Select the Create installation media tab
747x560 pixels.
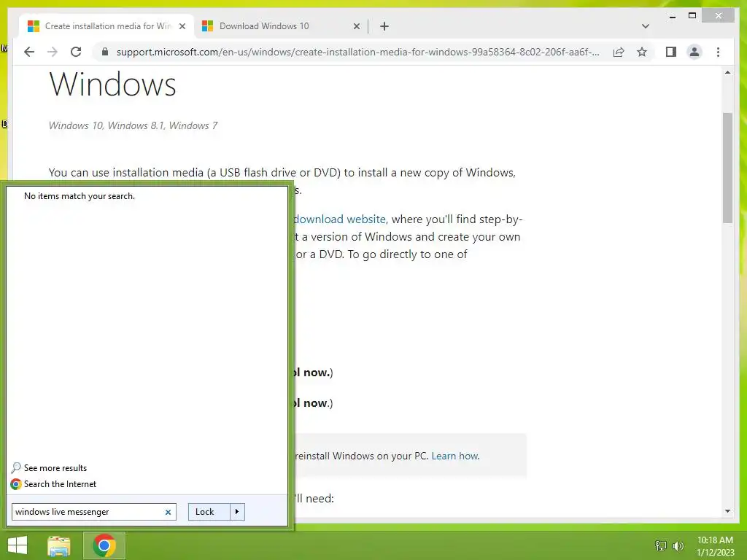pyautogui.click(x=107, y=26)
